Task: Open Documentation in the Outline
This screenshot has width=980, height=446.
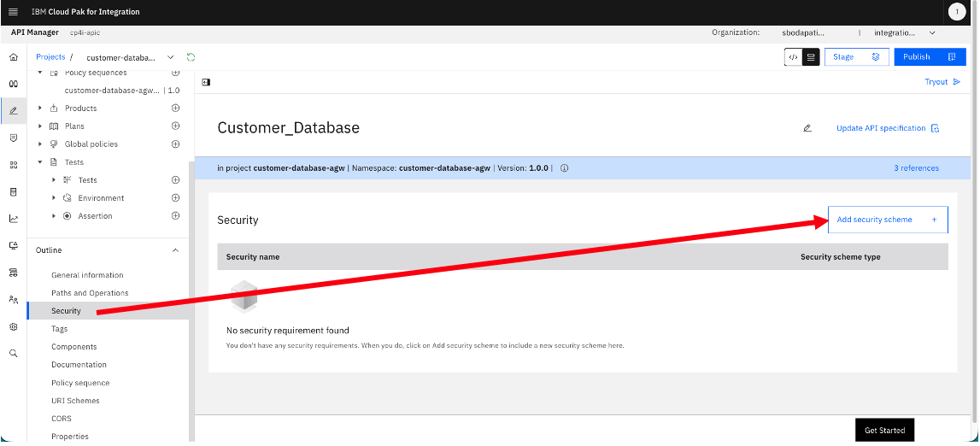Action: pyautogui.click(x=79, y=365)
